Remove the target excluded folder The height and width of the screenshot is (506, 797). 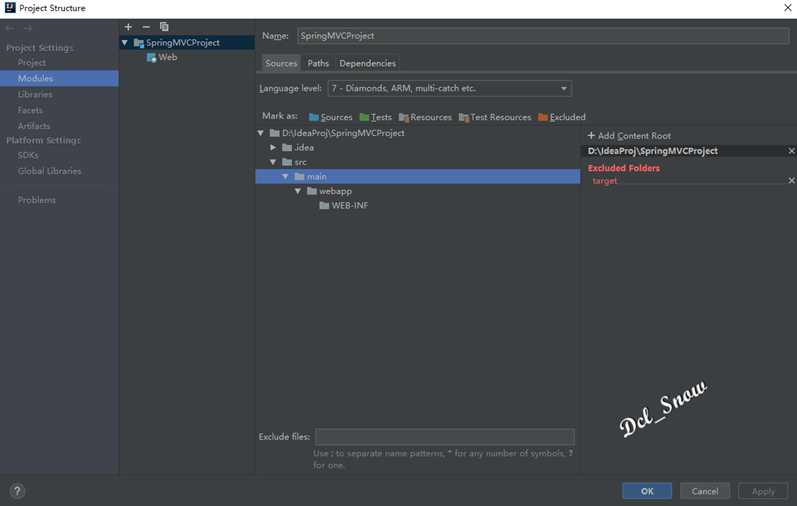(791, 181)
